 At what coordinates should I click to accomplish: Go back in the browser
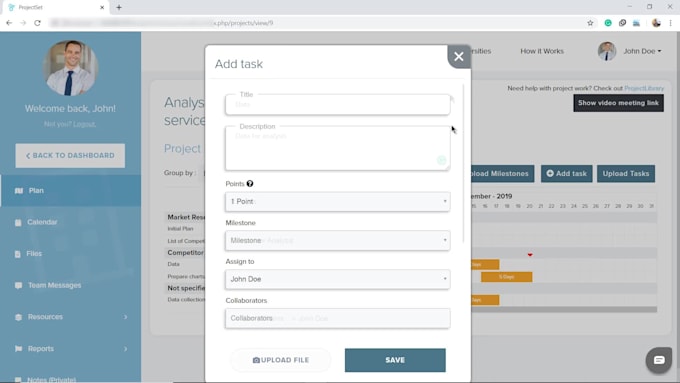[9, 23]
